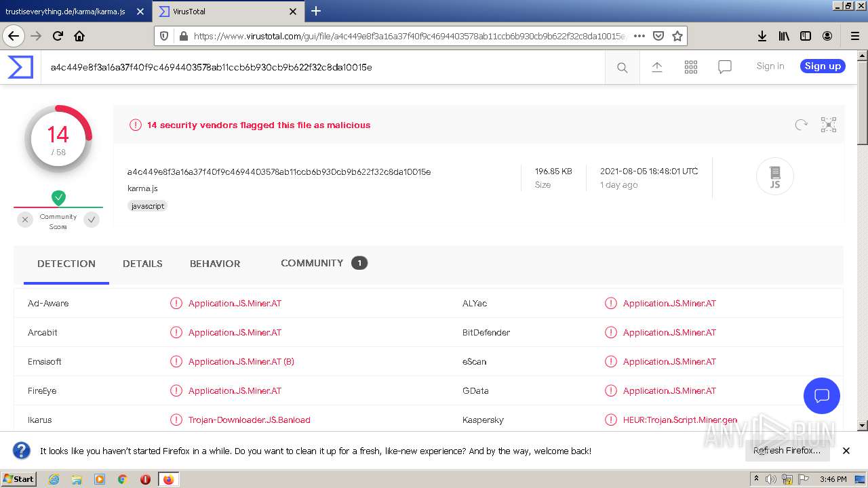This screenshot has width=868, height=488.
Task: Click the Community Score bar
Action: (x=58, y=207)
